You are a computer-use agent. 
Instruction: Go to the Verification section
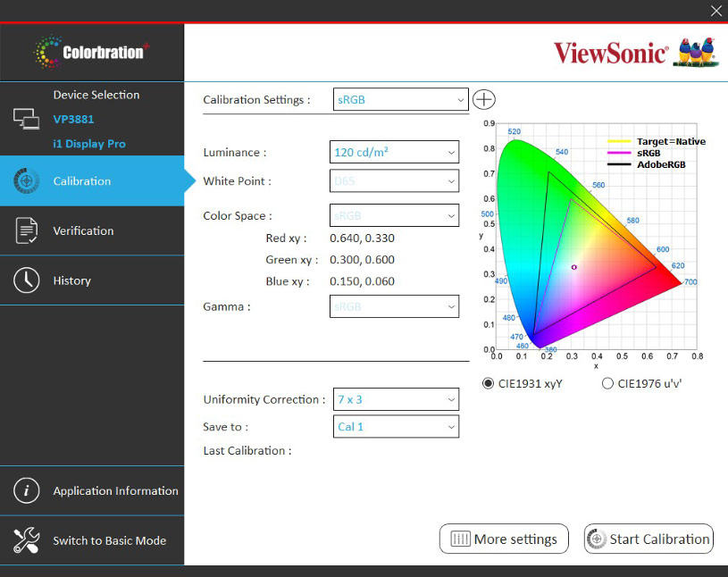[x=92, y=230]
